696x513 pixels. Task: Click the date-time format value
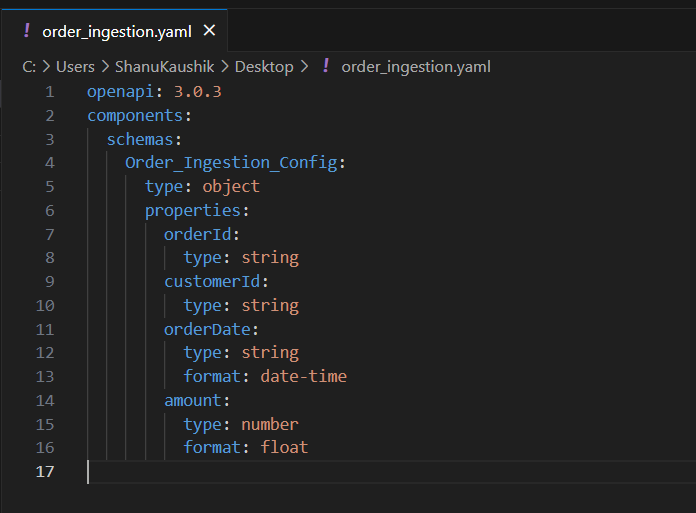(303, 376)
